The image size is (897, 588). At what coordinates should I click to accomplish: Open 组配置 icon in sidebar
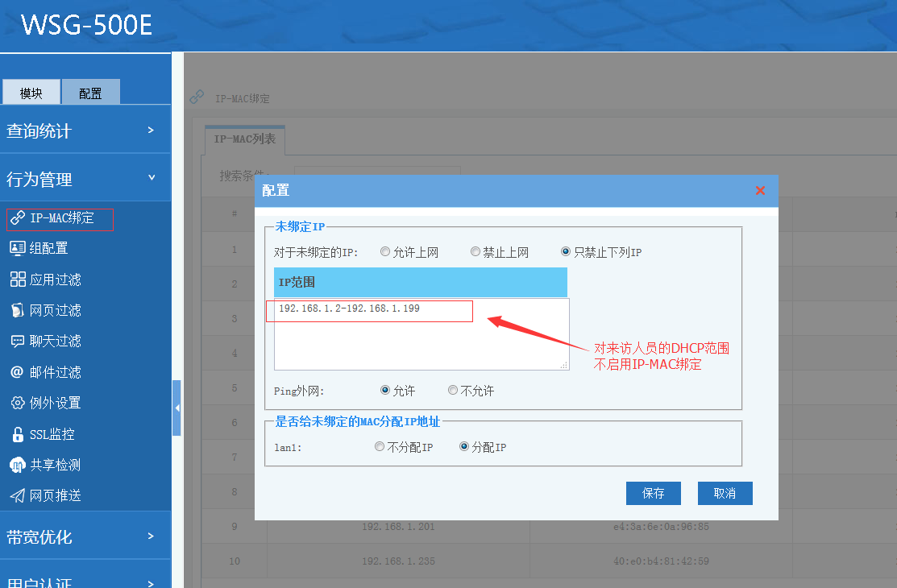[x=17, y=248]
